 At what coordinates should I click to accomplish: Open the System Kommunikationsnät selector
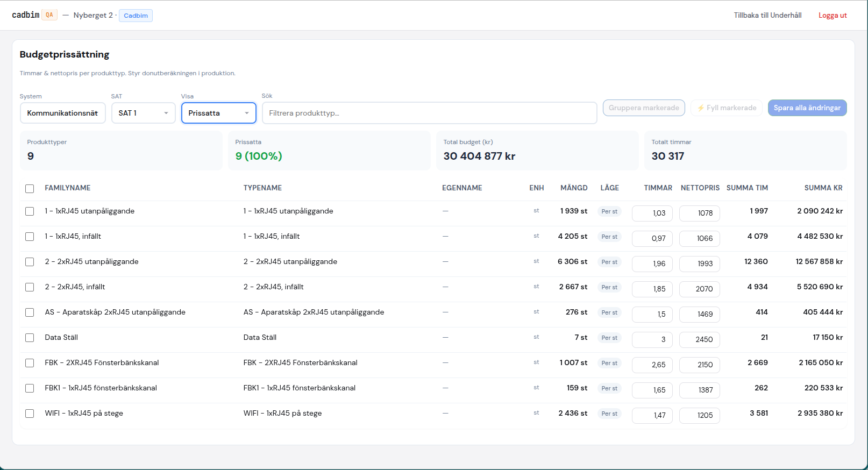(62, 113)
